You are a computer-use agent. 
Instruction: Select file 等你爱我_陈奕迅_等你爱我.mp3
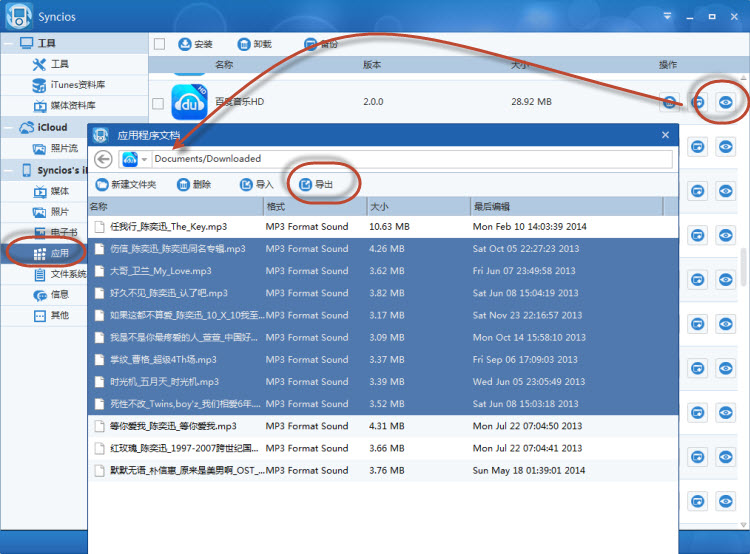click(x=383, y=426)
